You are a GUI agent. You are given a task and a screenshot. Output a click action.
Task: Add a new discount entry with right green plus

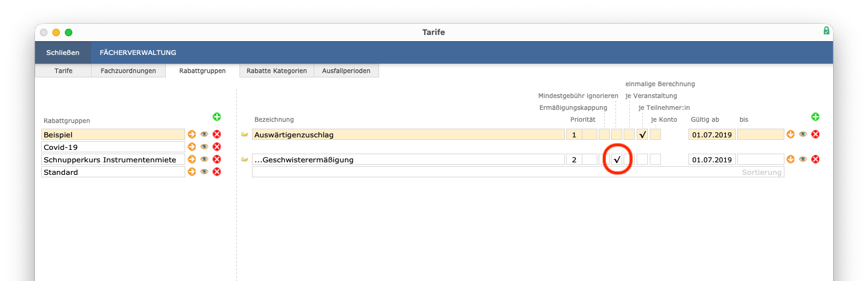click(x=815, y=117)
